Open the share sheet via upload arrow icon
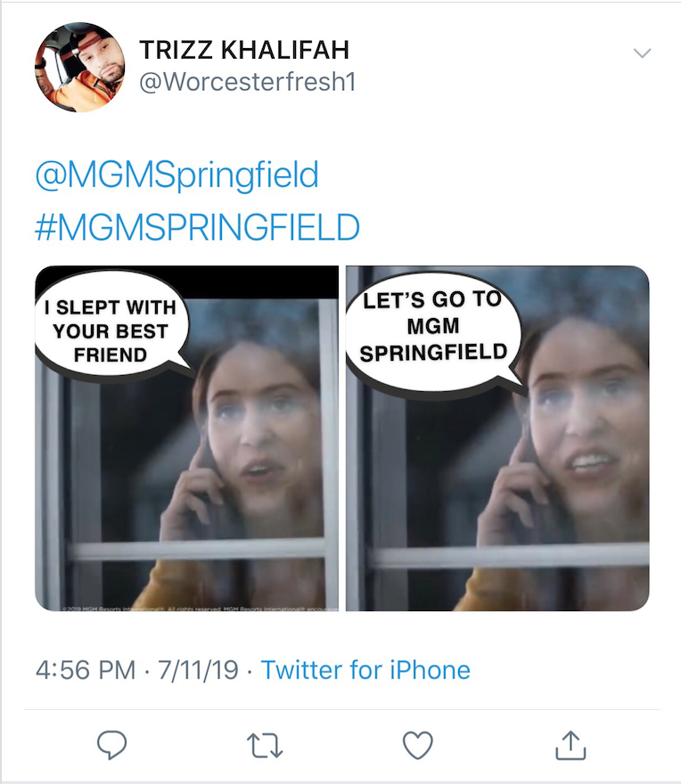Image resolution: width=681 pixels, height=784 pixels. tap(570, 745)
